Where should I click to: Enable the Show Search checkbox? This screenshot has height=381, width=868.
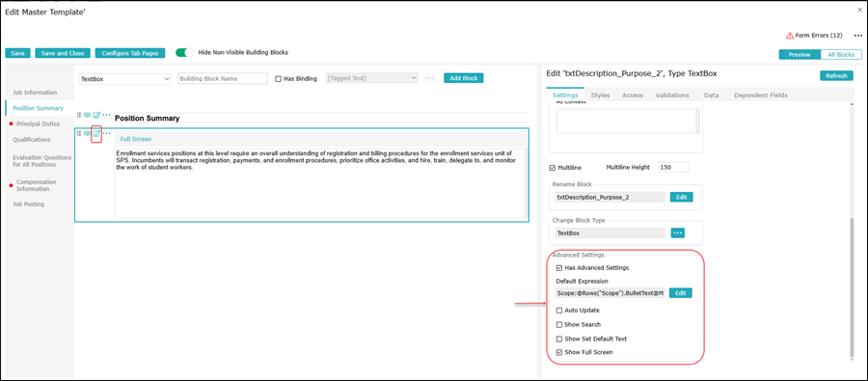tap(559, 324)
